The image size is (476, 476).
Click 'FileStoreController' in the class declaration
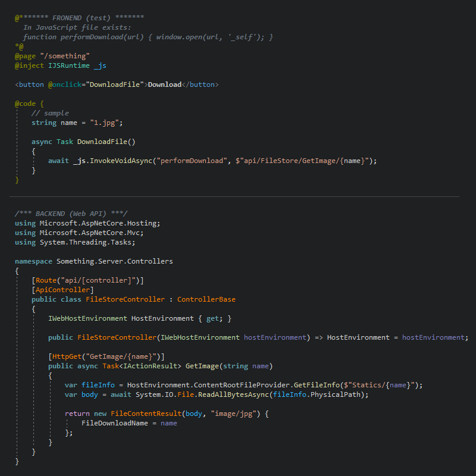click(125, 299)
